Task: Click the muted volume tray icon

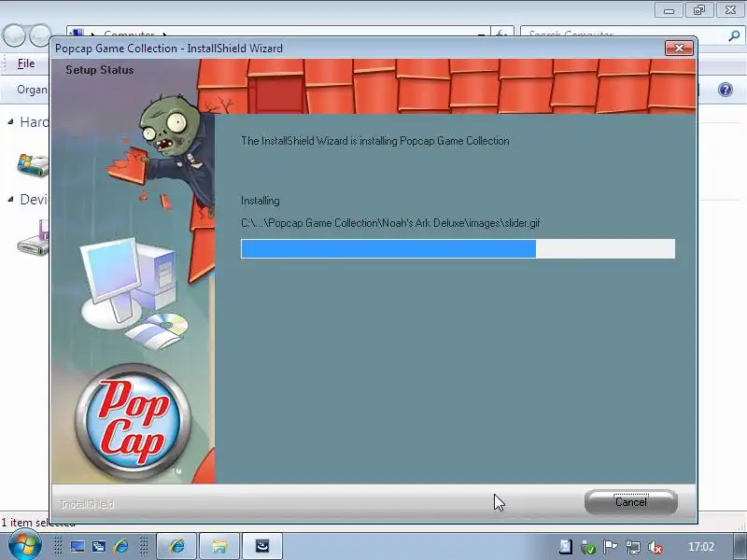Action: (655, 547)
